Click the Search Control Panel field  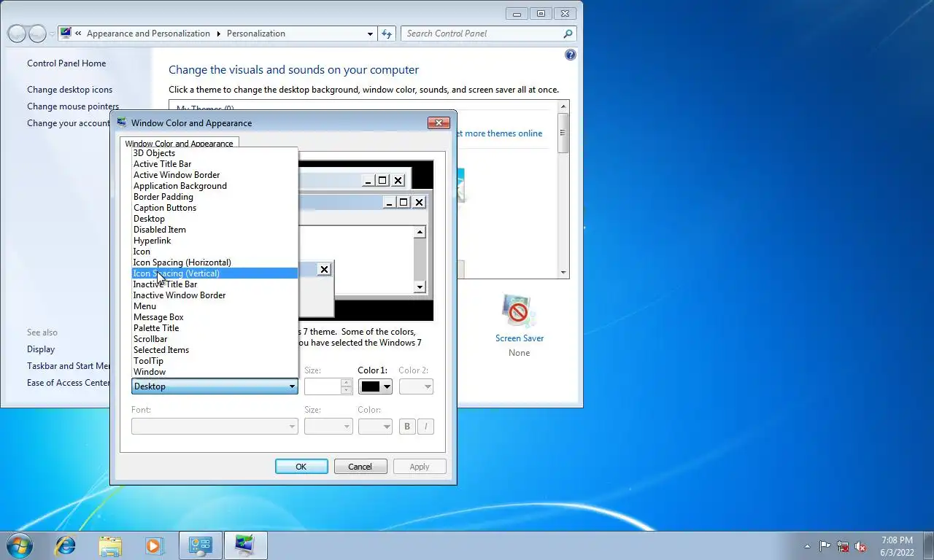(x=482, y=34)
